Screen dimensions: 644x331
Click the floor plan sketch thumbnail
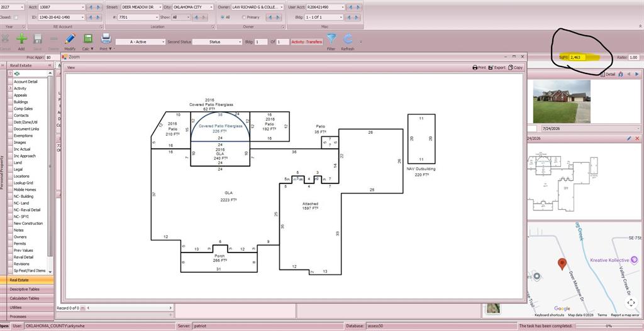[x=563, y=183]
